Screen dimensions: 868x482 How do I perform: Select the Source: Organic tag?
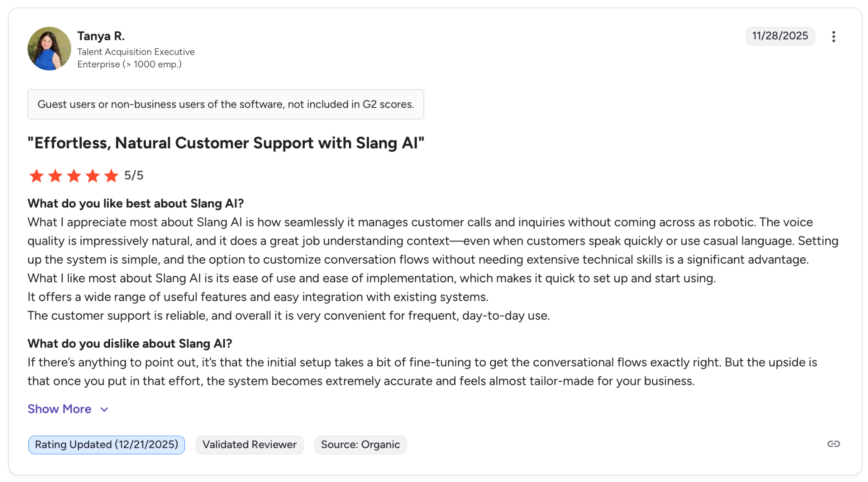click(360, 445)
